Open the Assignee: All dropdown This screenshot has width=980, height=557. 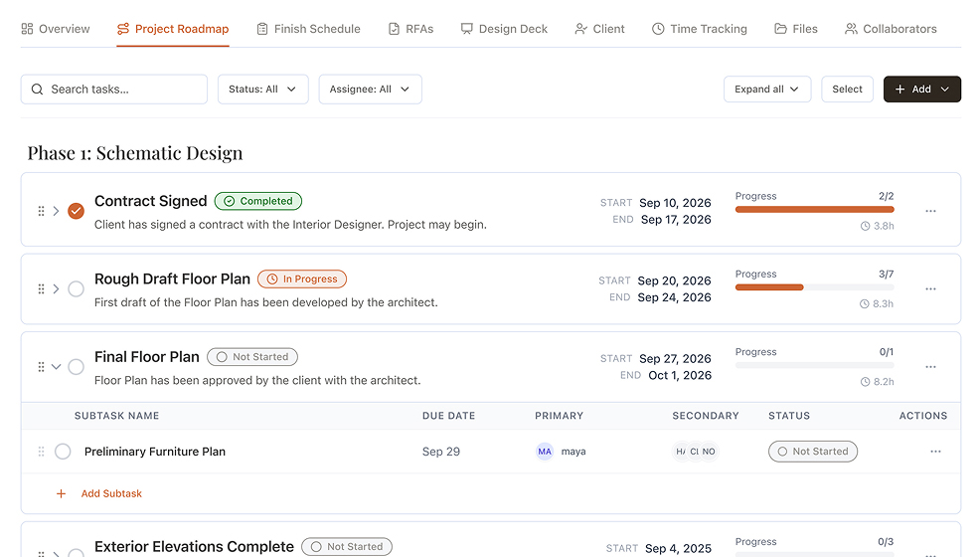tap(370, 90)
